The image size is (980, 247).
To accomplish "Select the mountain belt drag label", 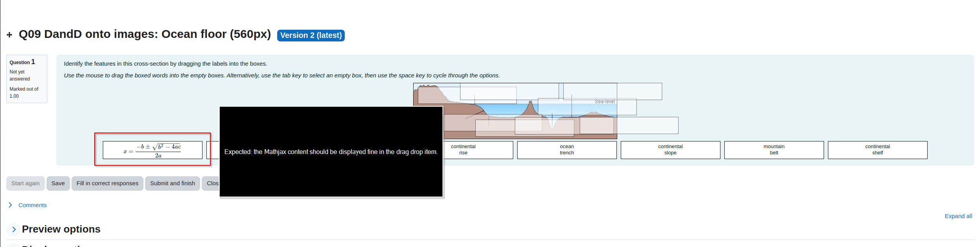I will [774, 150].
